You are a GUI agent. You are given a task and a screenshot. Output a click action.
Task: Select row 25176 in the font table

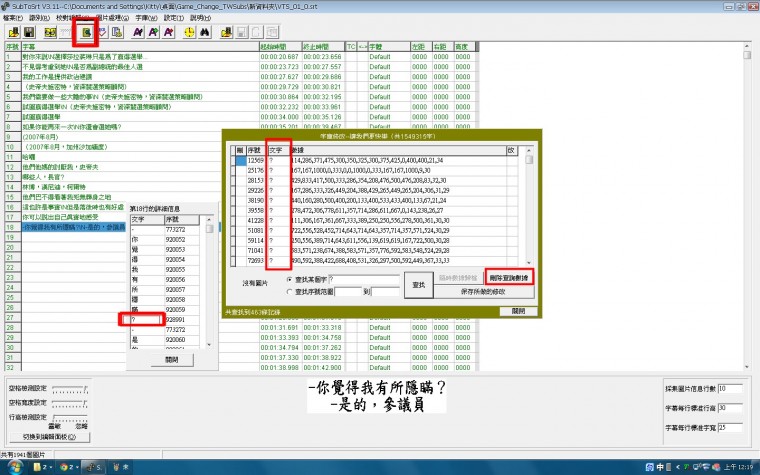tap(376, 171)
